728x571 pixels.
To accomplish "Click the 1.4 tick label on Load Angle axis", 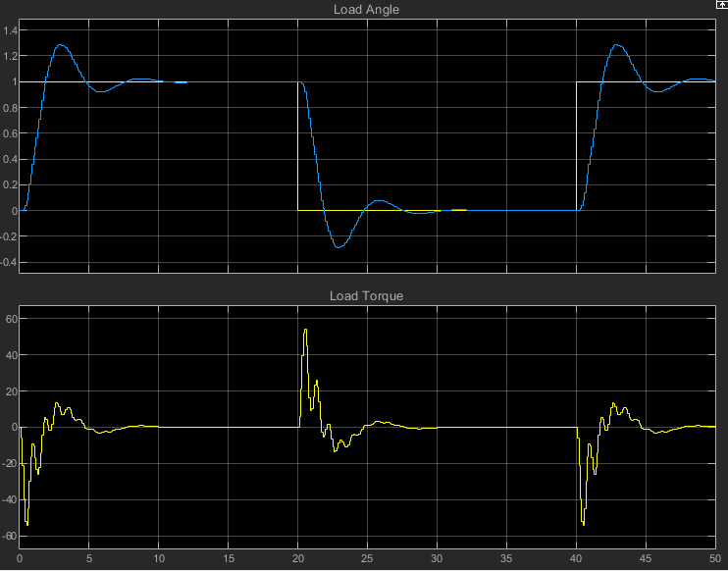I will tap(10, 30).
